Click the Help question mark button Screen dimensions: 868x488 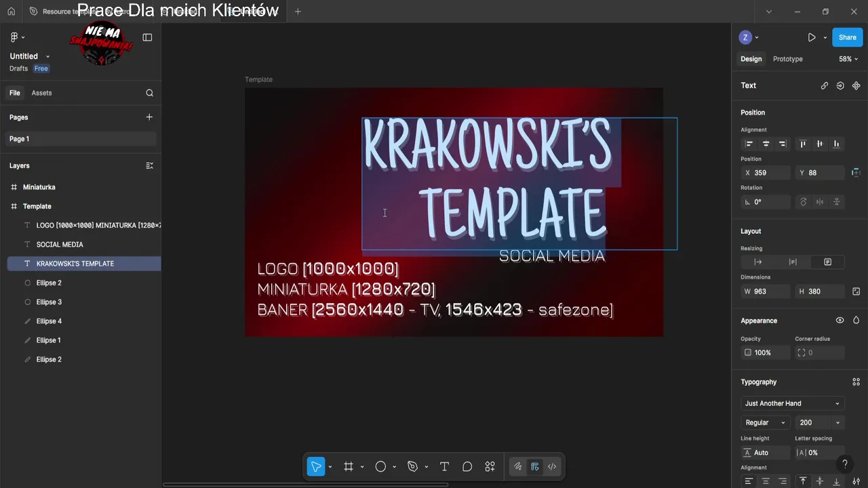click(844, 464)
